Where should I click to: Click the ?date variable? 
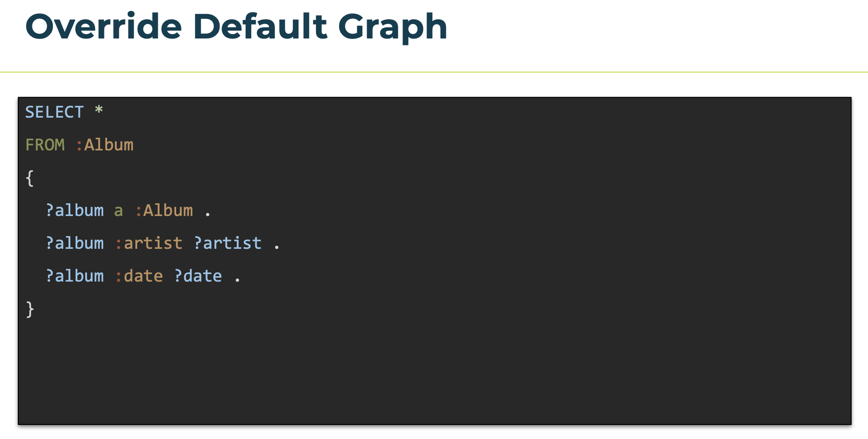(198, 276)
